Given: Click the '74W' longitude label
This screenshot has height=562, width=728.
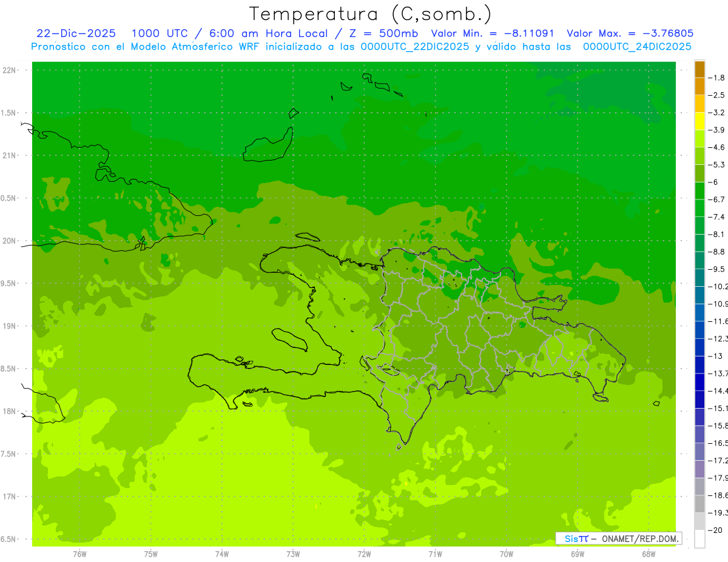Looking at the screenshot, I should coord(222,554).
